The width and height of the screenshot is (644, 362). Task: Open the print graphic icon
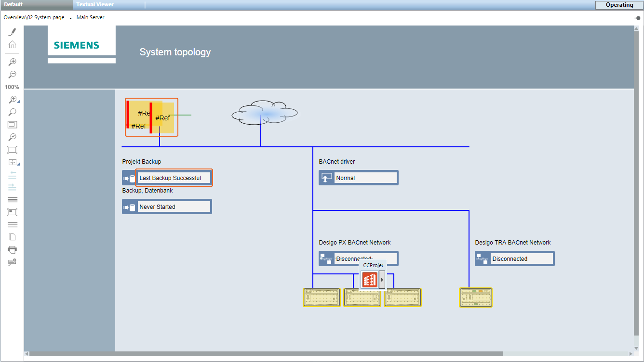tap(12, 249)
